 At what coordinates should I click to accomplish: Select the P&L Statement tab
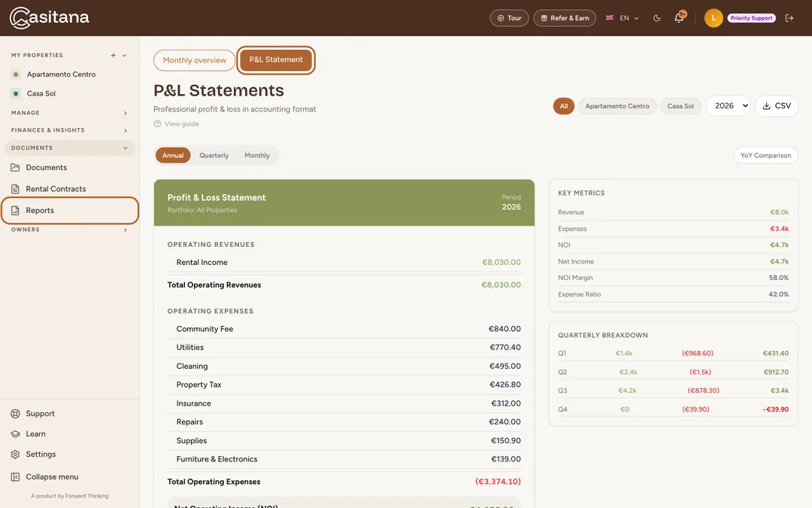276,59
